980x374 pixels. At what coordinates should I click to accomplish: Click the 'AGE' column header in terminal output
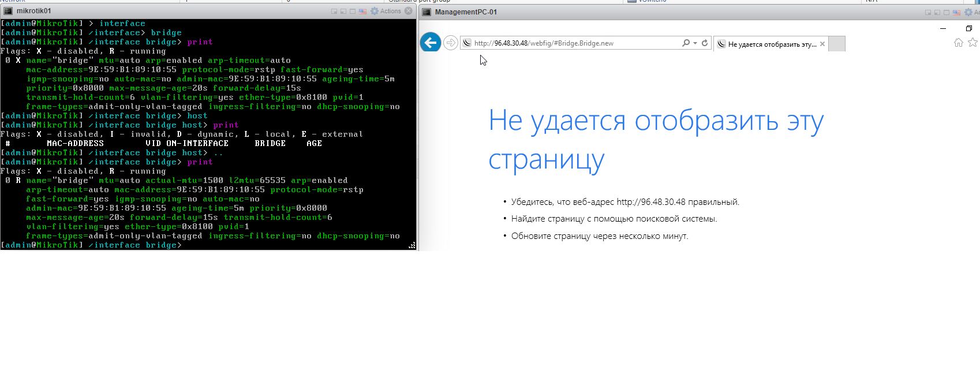[x=315, y=144]
